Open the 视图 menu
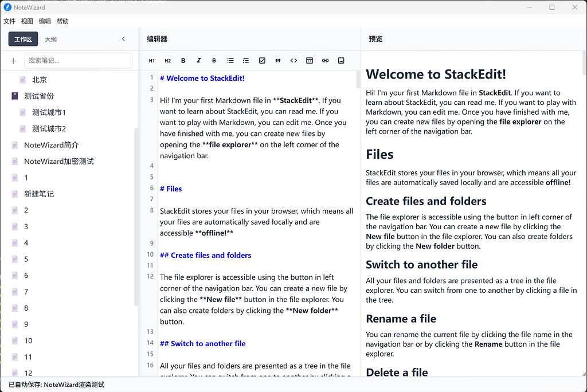Screen dimensions: 587x392 pyautogui.click(x=27, y=21)
